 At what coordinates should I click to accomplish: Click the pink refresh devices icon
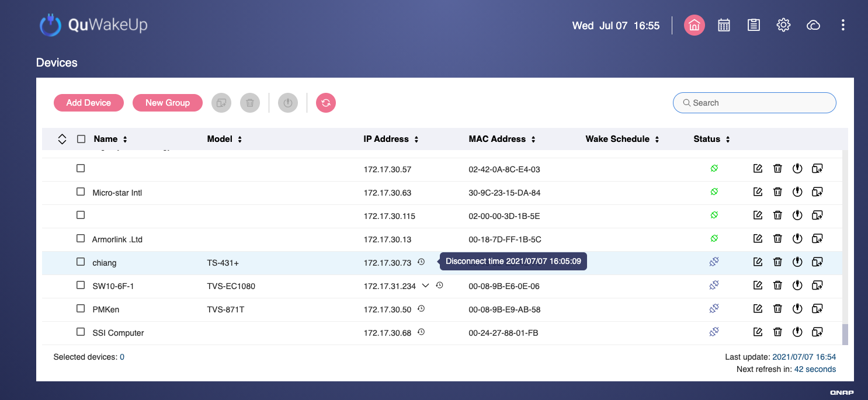click(326, 103)
